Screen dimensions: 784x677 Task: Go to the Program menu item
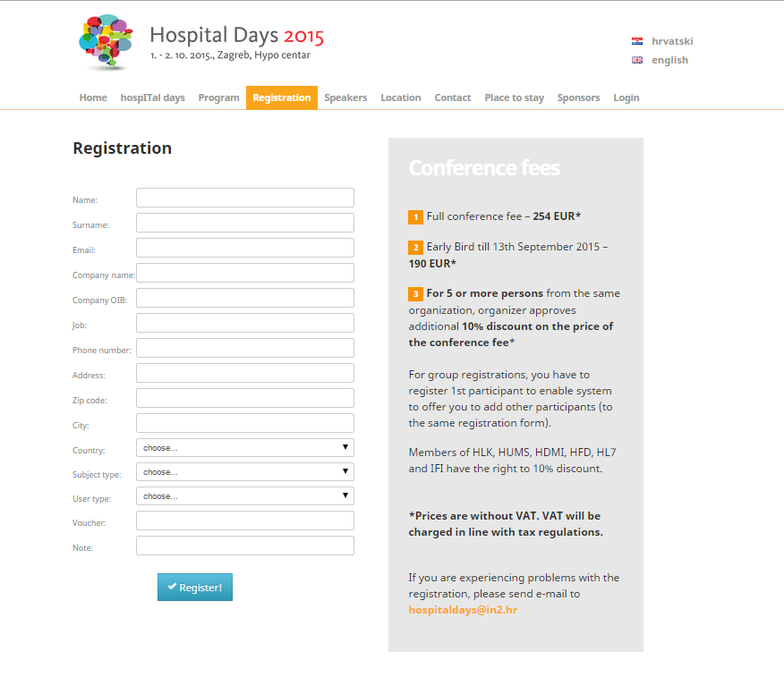218,97
